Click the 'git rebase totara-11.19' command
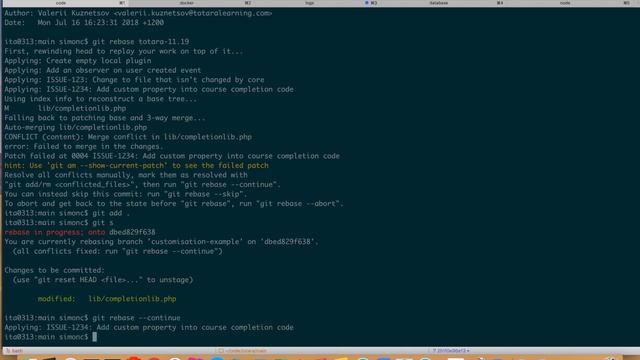The image size is (640, 360). tap(140, 42)
